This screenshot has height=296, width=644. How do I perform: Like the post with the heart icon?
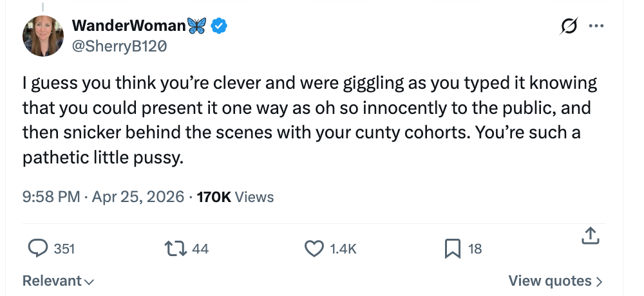click(x=314, y=248)
